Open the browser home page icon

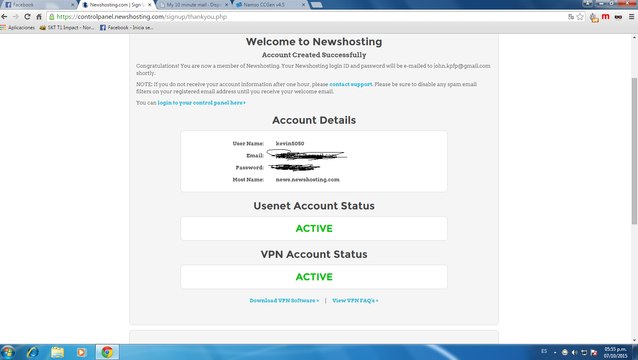coord(39,17)
